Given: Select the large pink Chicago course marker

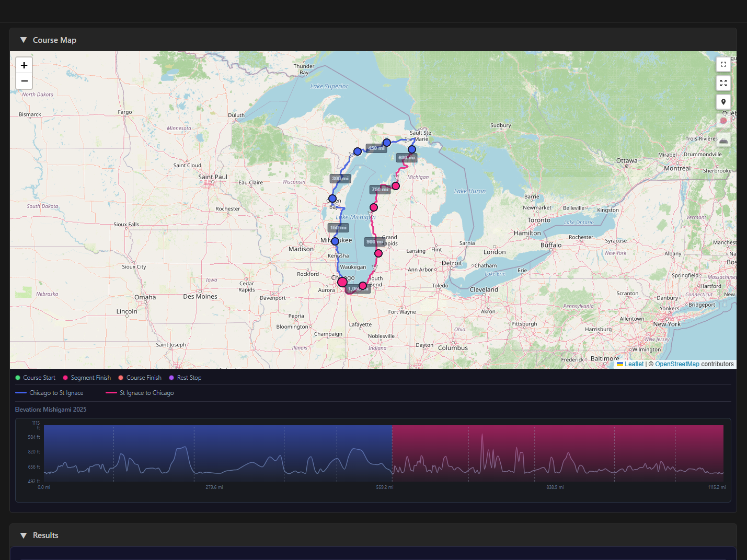Looking at the screenshot, I should [x=342, y=282].
